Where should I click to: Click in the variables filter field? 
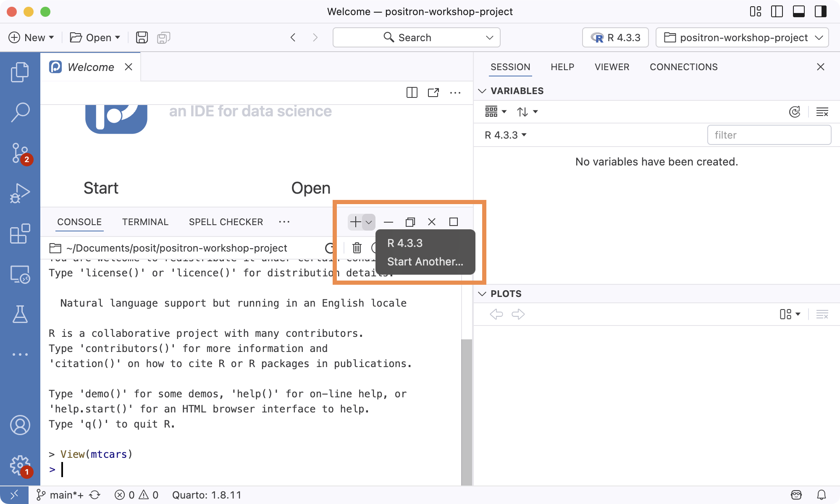tap(769, 135)
